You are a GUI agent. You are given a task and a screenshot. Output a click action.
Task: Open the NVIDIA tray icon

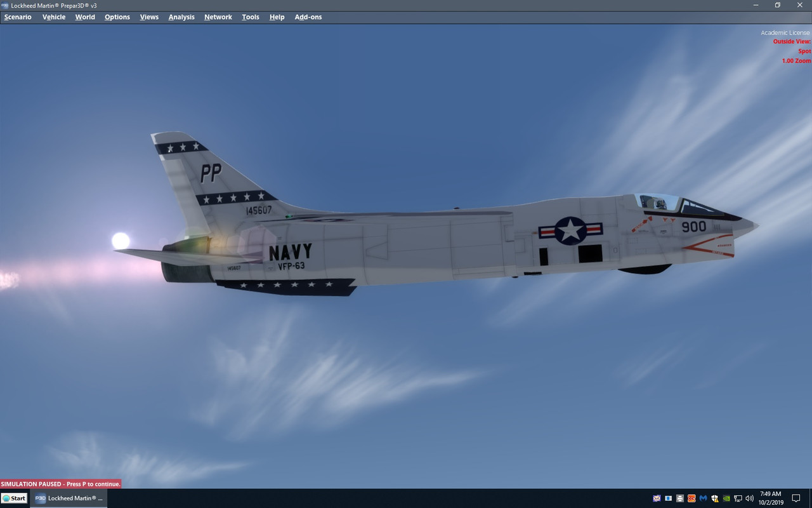(726, 498)
